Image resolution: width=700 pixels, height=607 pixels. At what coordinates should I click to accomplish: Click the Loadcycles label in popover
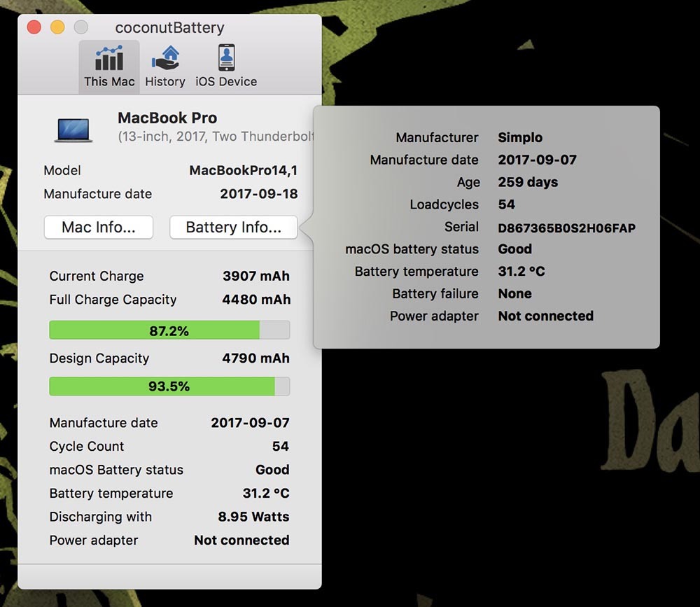point(444,204)
